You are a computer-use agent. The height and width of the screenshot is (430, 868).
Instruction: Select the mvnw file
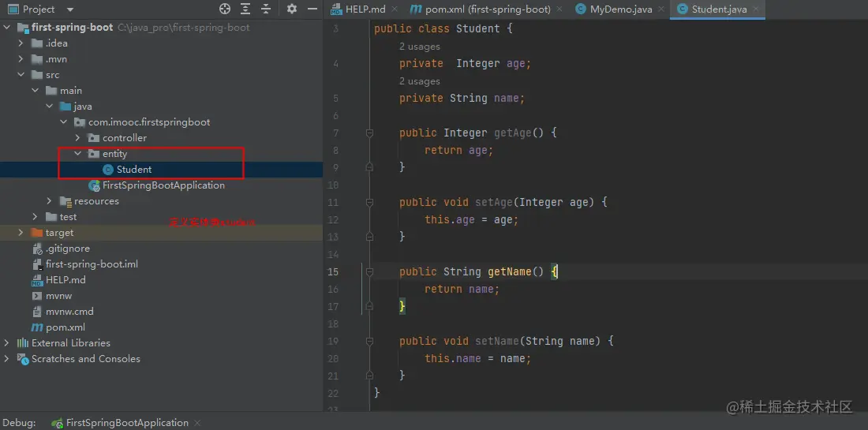point(59,296)
